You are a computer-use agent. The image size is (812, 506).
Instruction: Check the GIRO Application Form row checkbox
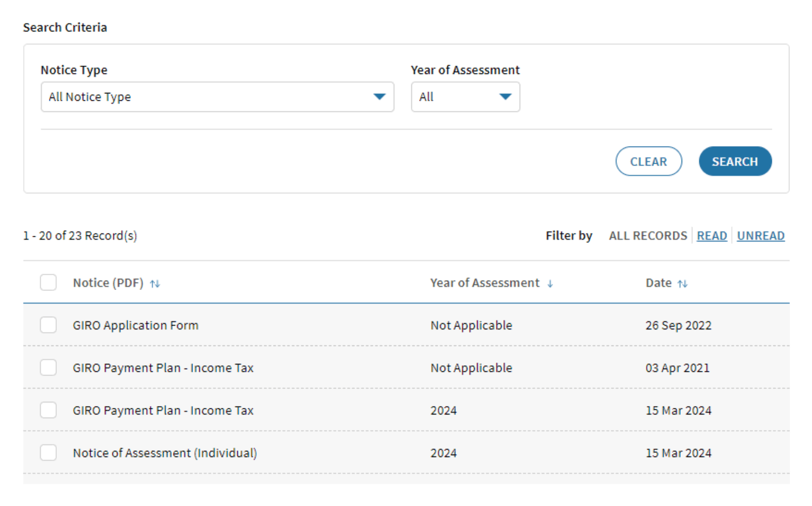point(48,325)
